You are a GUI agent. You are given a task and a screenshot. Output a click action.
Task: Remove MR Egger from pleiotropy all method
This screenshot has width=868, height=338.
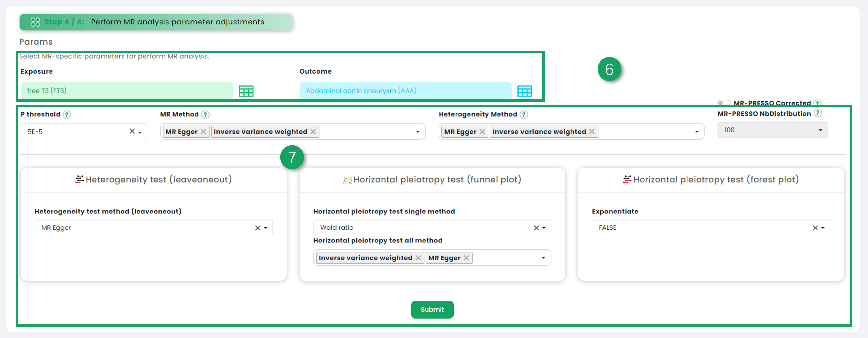pos(466,258)
